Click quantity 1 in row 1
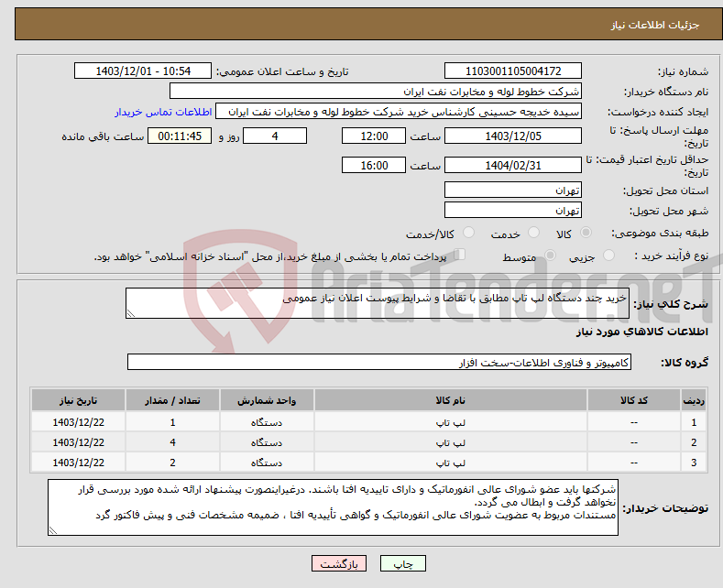723x588 pixels. (x=172, y=422)
